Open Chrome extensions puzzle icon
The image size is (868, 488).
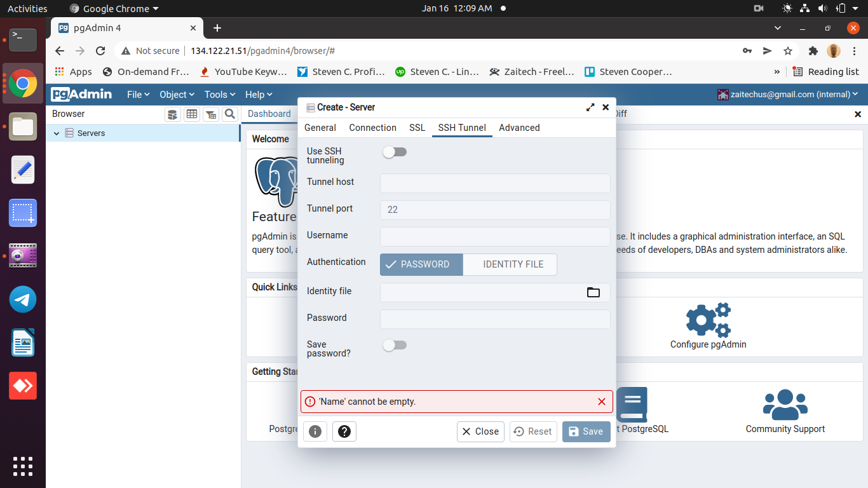813,51
